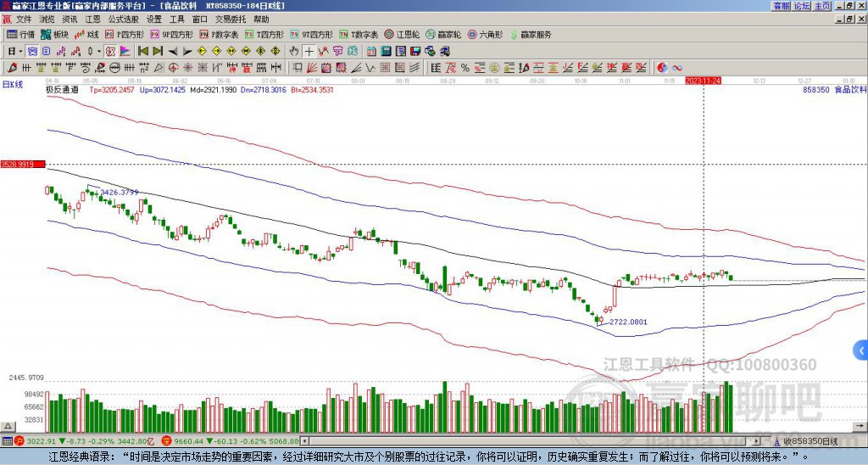Click the black left-pointing arrow icon
This screenshot has height=465, width=868.
(173, 52)
